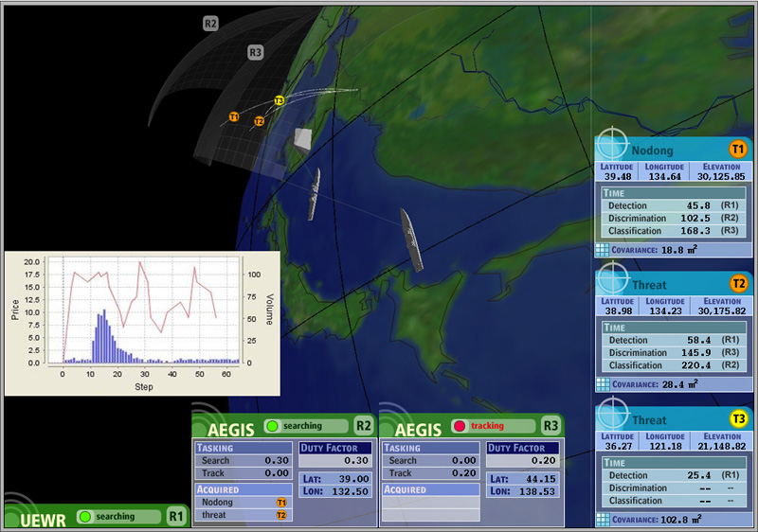Click the T1 tag next to acquired Nodong
The image size is (758, 532).
tap(281, 503)
